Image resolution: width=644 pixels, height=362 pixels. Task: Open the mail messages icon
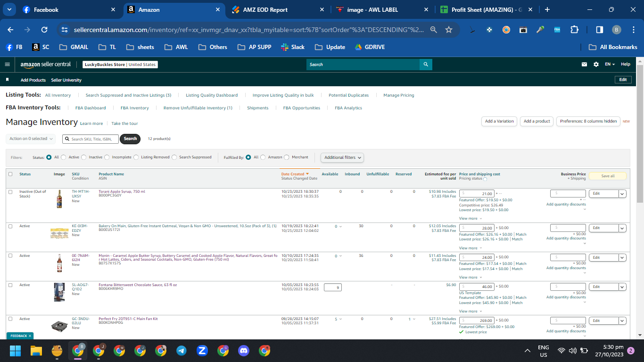click(x=585, y=64)
